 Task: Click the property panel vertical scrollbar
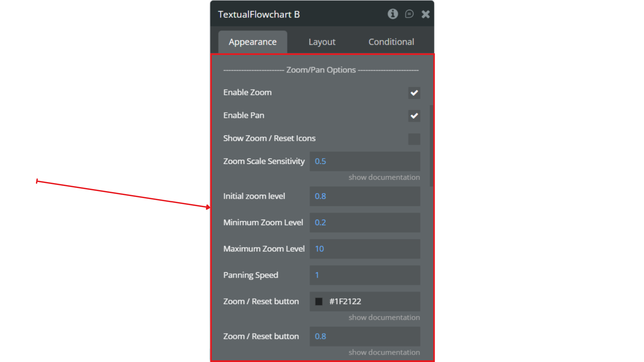[431, 146]
